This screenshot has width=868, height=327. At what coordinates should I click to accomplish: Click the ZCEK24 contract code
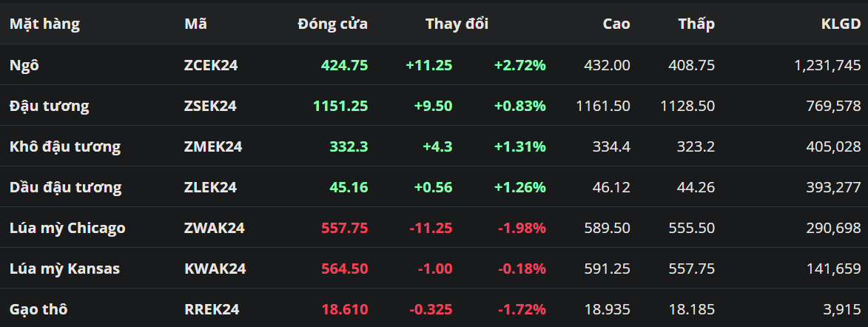(x=210, y=65)
